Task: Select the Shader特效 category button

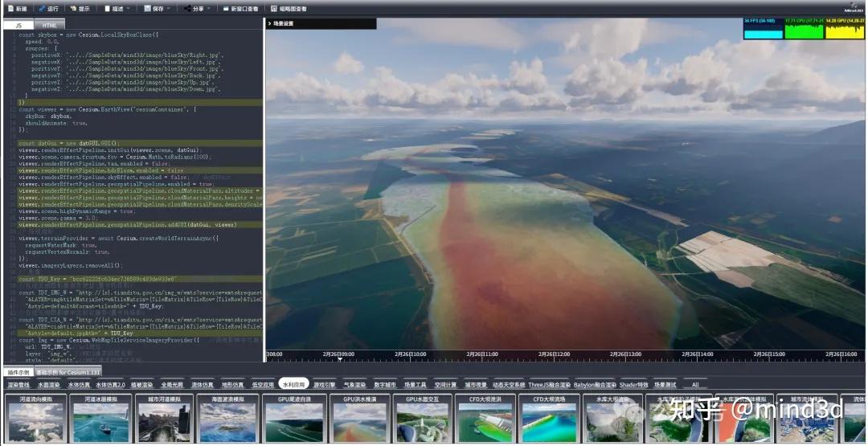Action: [633, 385]
